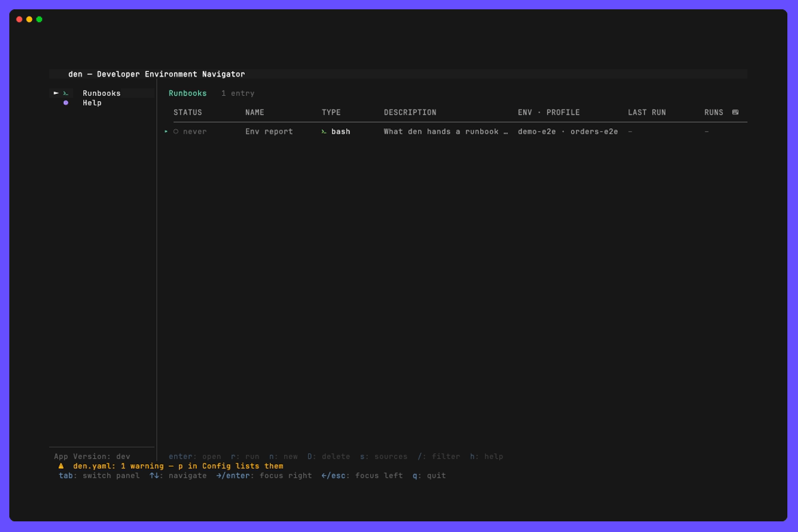Click the 'enter: open' hint
Screen dimensions: 798x532
(x=195, y=457)
